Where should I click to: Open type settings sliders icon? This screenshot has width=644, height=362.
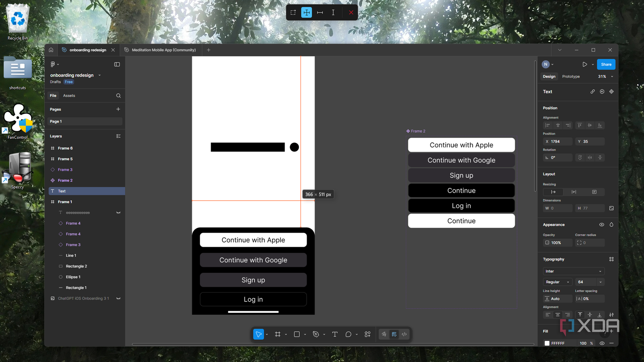coord(612,315)
